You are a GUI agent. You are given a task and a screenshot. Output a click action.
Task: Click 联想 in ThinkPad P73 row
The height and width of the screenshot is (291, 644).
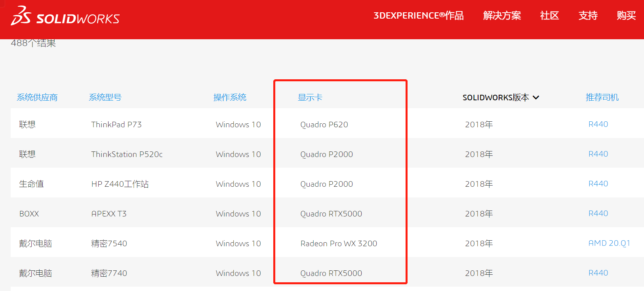(x=27, y=124)
